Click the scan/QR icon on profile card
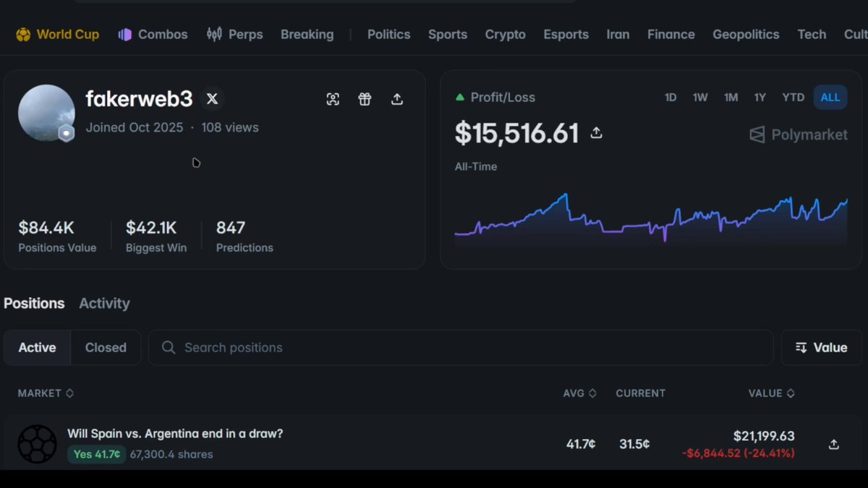Screen dimensions: 868x488 point(333,99)
